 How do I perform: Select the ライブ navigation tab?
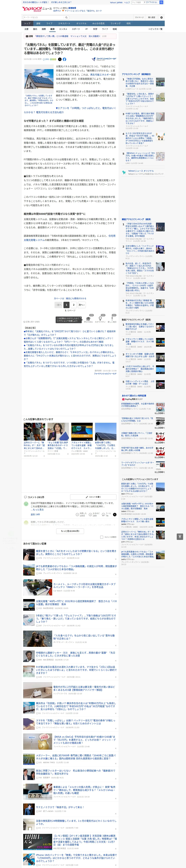(49, 24)
